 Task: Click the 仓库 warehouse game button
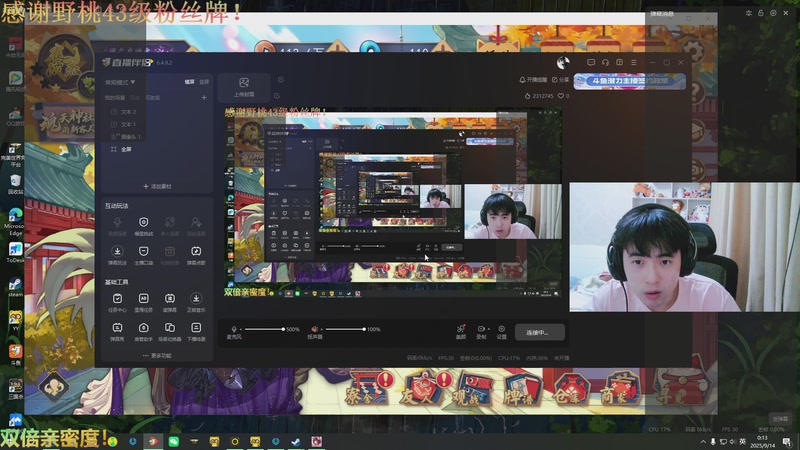point(571,391)
